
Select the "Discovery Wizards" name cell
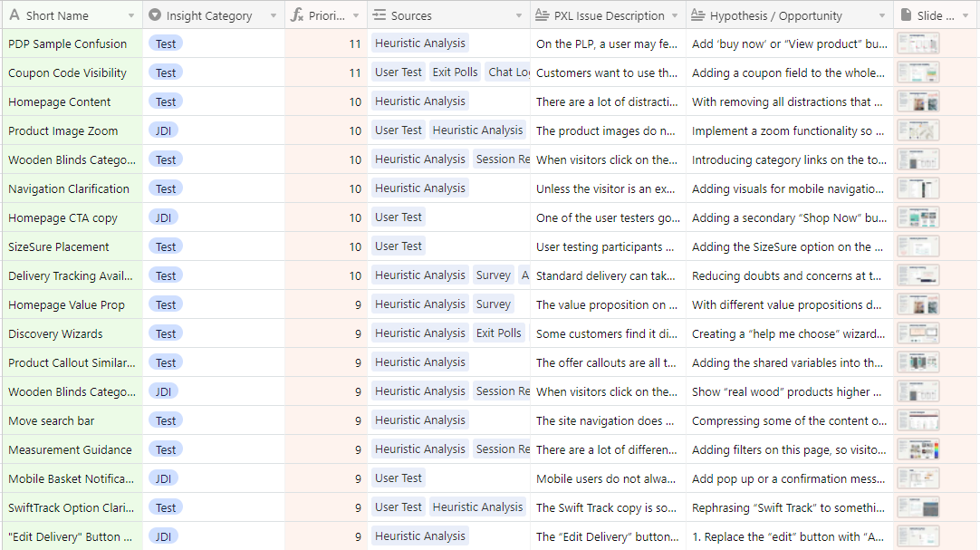(x=72, y=333)
